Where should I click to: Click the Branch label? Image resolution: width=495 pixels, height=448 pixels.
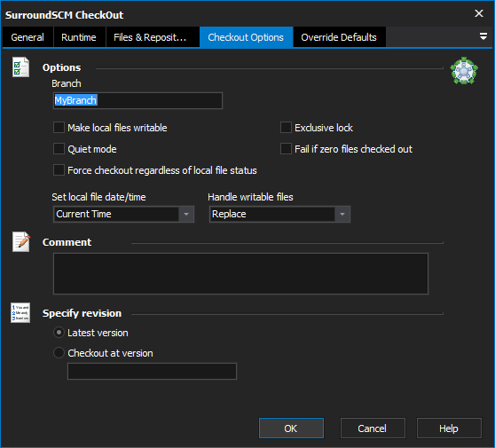pyautogui.click(x=67, y=83)
